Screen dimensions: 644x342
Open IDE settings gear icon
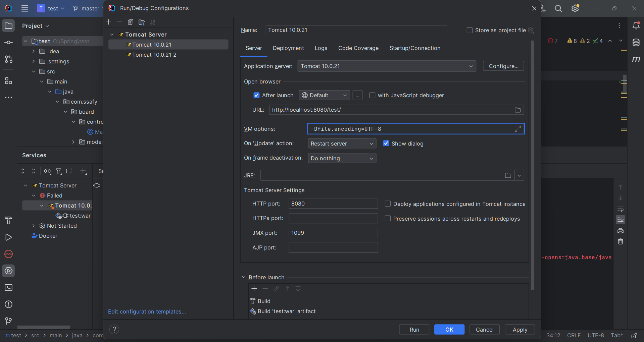(575, 8)
